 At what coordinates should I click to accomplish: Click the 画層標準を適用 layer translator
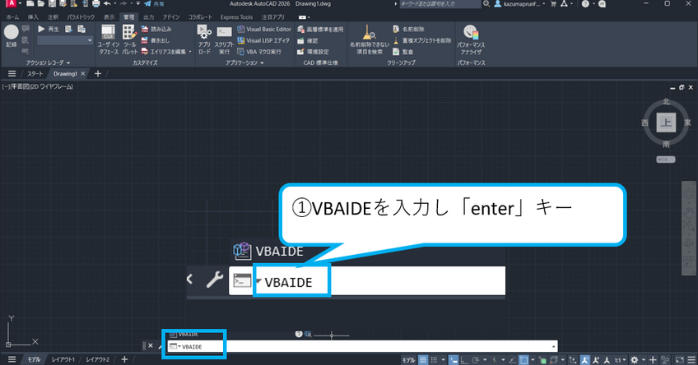[x=320, y=29]
